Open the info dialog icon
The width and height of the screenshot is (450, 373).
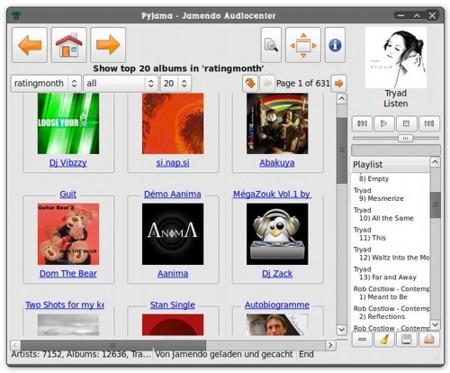[335, 45]
